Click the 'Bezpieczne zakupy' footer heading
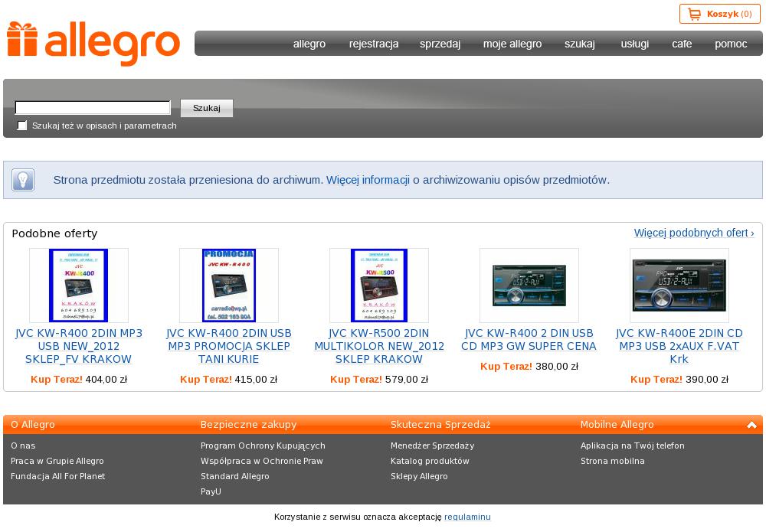This screenshot has width=766, height=532. click(x=249, y=425)
